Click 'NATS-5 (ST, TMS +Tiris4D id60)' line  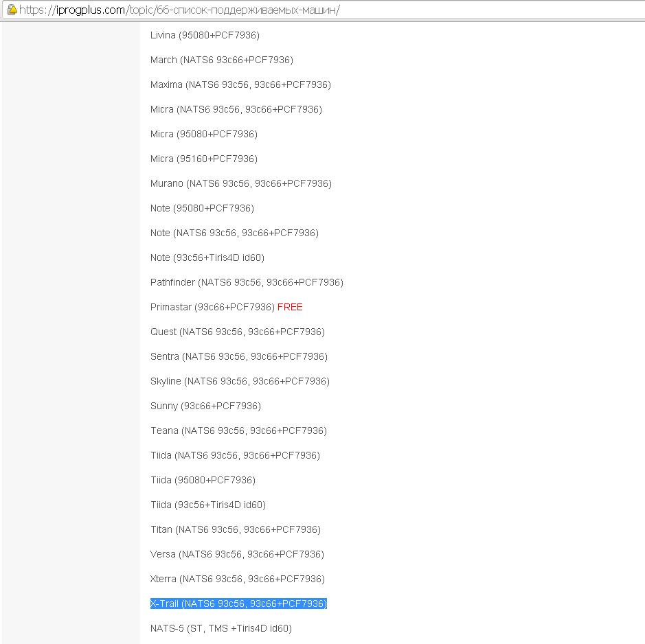pyautogui.click(x=221, y=628)
